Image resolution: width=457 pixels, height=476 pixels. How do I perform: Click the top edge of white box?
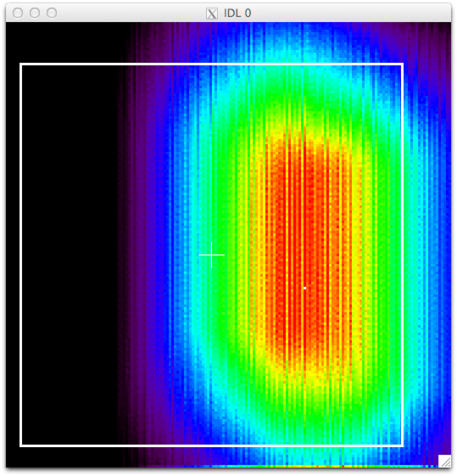pyautogui.click(x=212, y=64)
